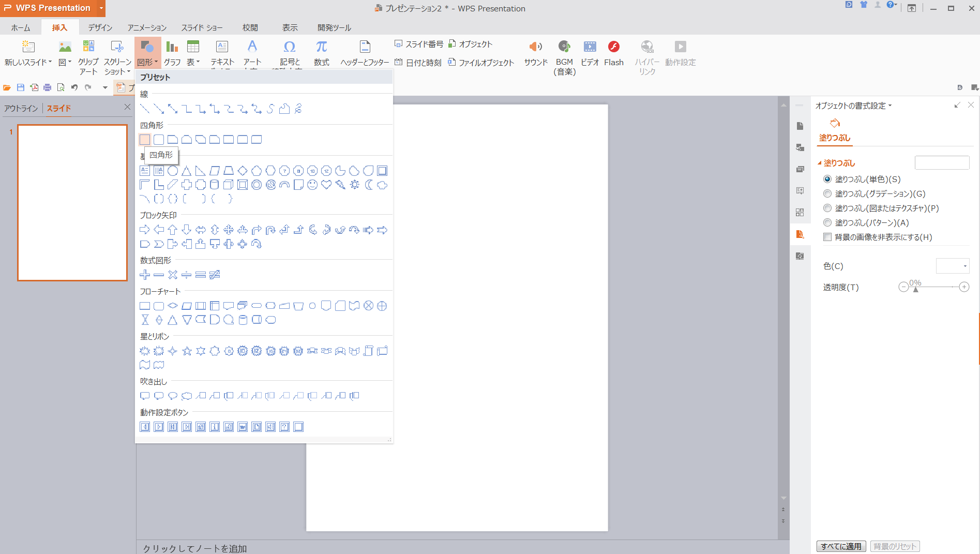Select the cloud callout shape

(x=187, y=396)
